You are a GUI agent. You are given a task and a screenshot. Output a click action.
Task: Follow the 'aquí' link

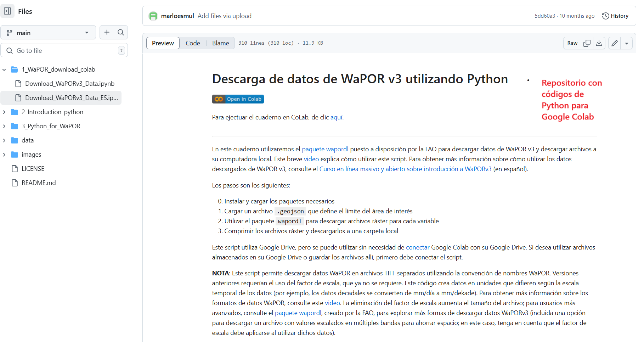coord(337,117)
